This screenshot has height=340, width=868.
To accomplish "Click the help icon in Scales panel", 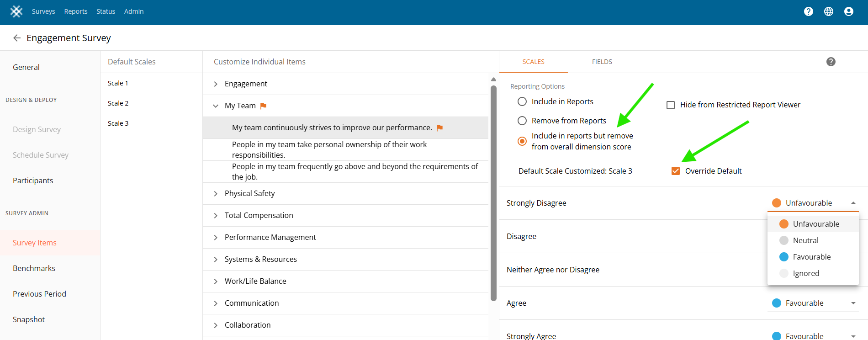I will 831,62.
